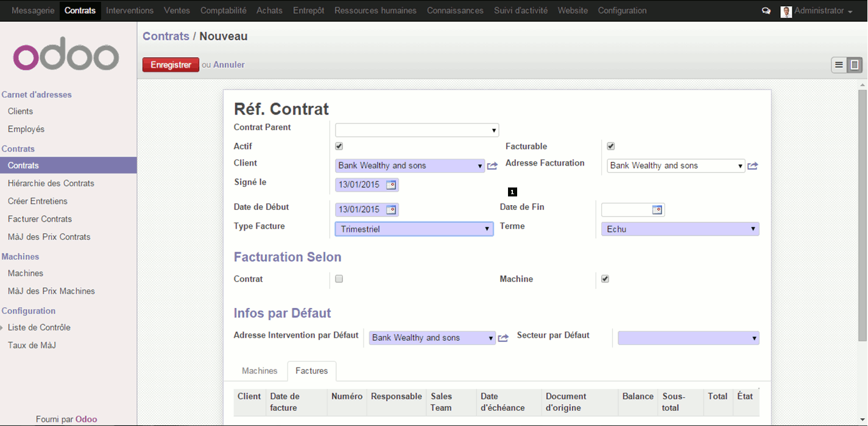Open the Website menu
Image resolution: width=868 pixels, height=426 pixels.
[573, 11]
